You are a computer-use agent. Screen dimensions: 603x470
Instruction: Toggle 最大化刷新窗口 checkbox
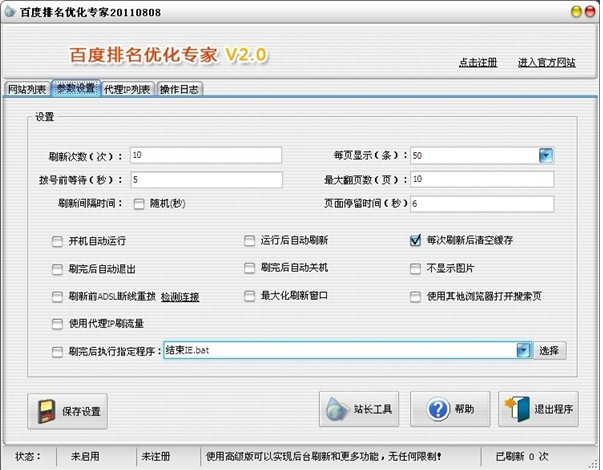click(x=250, y=296)
